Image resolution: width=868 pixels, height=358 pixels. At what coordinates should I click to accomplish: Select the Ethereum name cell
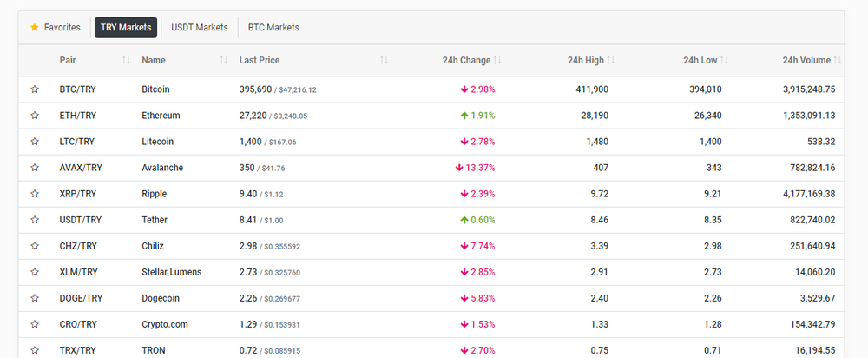tap(161, 116)
